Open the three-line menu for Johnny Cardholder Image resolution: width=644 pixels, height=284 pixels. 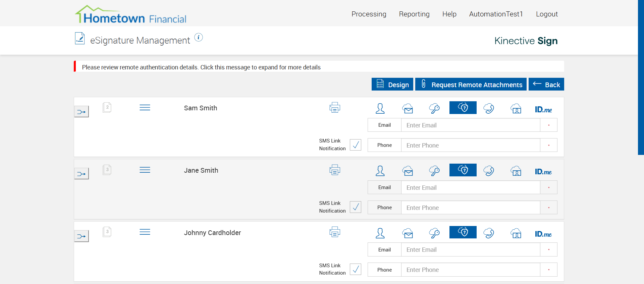tap(145, 232)
